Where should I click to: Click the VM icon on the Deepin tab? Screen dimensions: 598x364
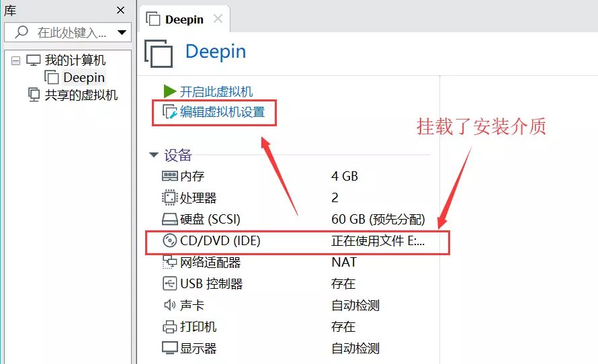tap(153, 19)
